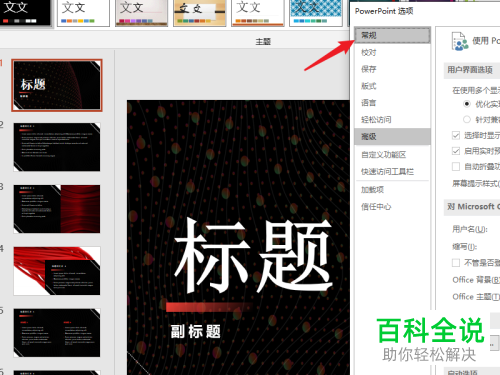Select the black dark theme thumbnail

click(x=25, y=13)
